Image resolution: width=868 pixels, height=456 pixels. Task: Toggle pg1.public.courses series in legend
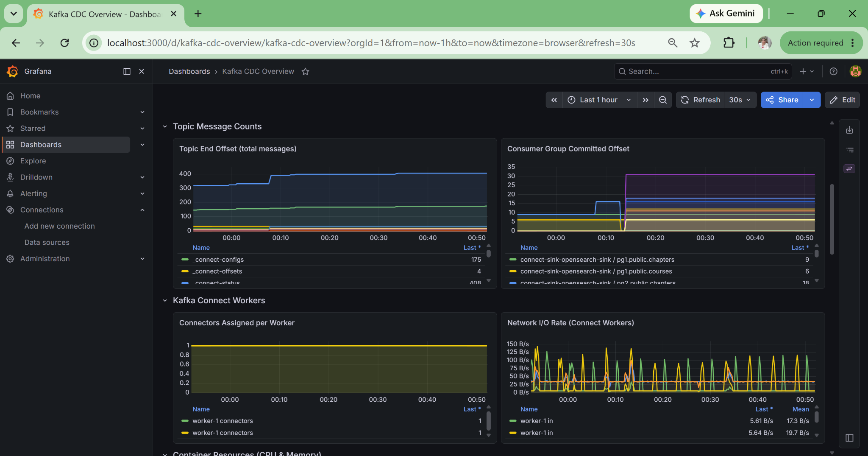[596, 271]
